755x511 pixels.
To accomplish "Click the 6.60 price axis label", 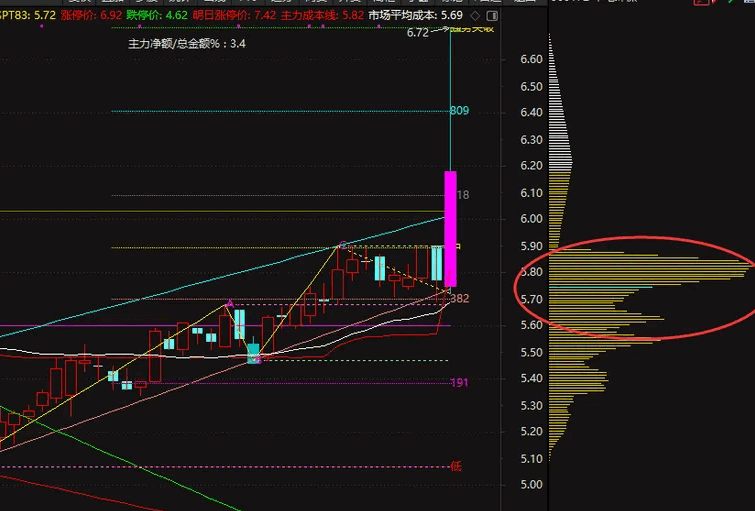I will pos(532,59).
